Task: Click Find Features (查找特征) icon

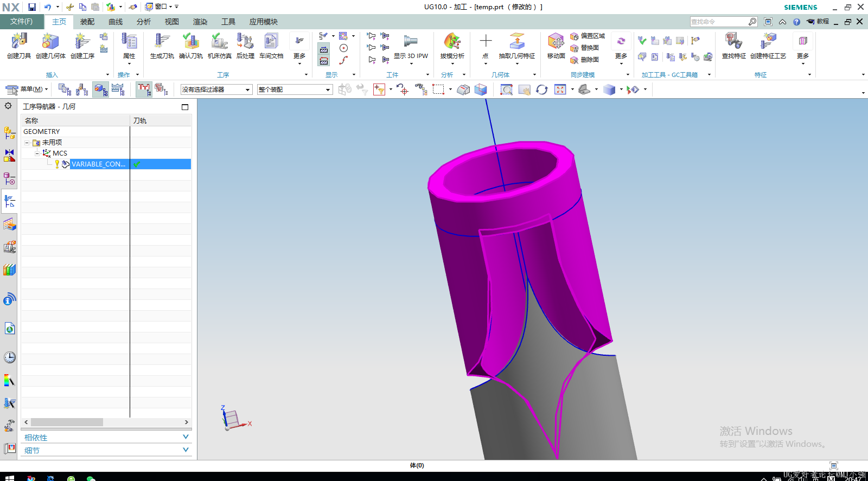Action: pyautogui.click(x=733, y=46)
